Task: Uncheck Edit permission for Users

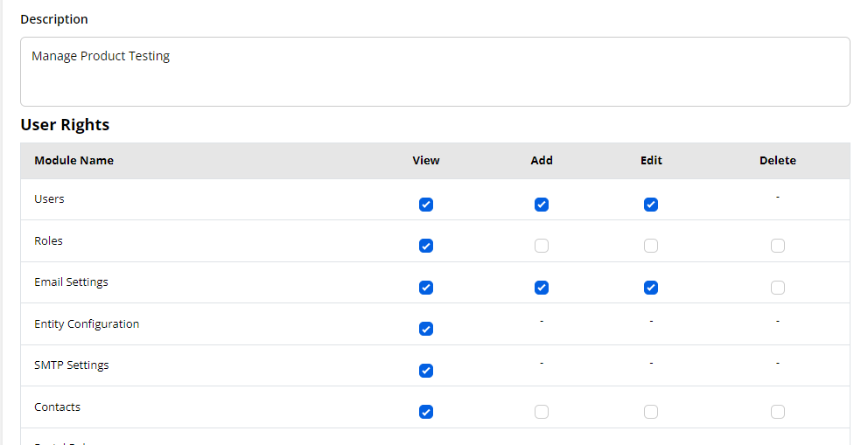Action: tap(651, 205)
